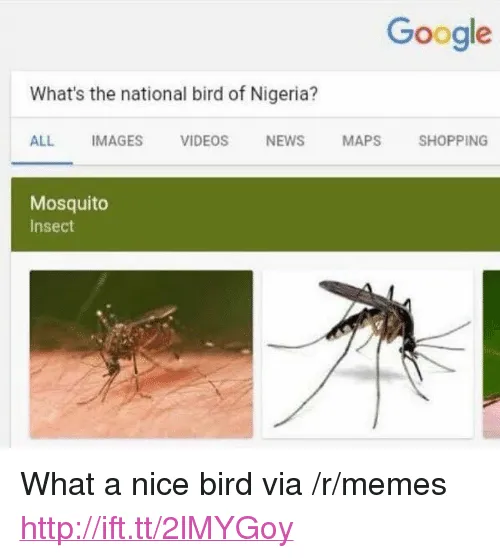Click the Google logo
Viewport: 500px width, 558px height.
[x=440, y=33]
